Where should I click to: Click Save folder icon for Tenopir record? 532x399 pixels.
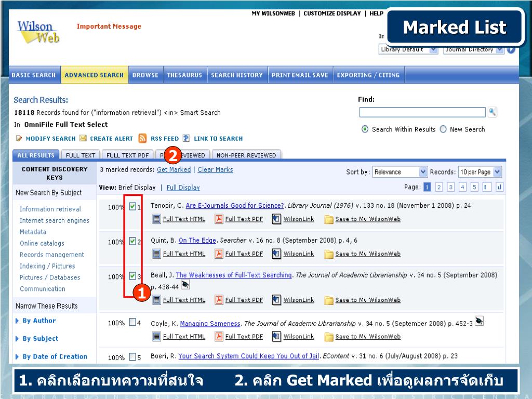point(328,219)
